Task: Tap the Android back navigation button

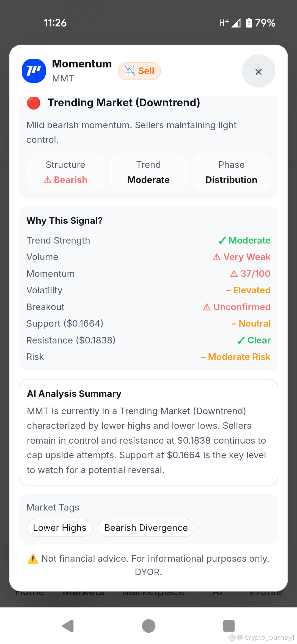Action: [68, 626]
